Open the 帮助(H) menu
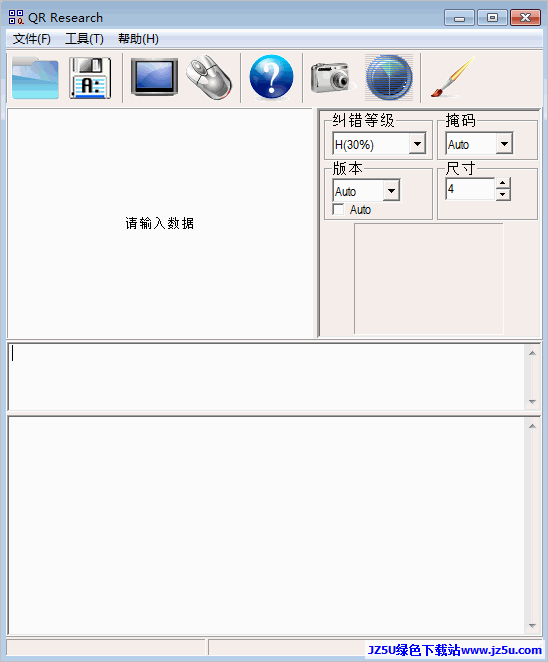This screenshot has height=662, width=548. (138, 39)
